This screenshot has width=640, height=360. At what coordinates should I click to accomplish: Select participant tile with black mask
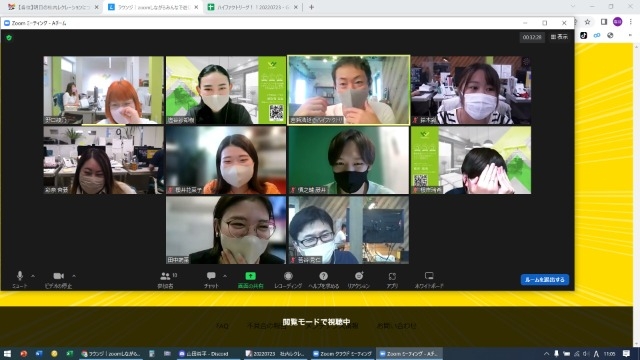click(349, 160)
